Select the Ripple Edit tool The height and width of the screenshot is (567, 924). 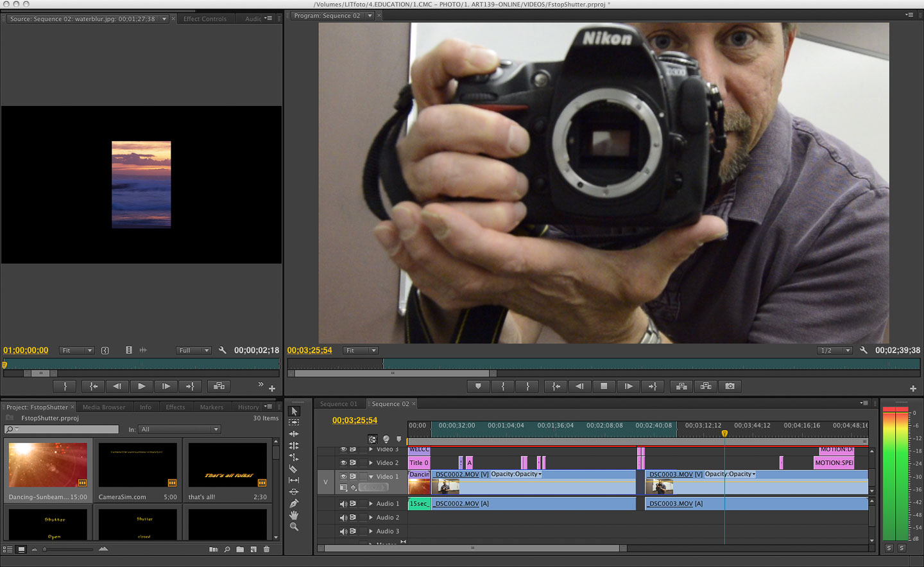point(294,434)
